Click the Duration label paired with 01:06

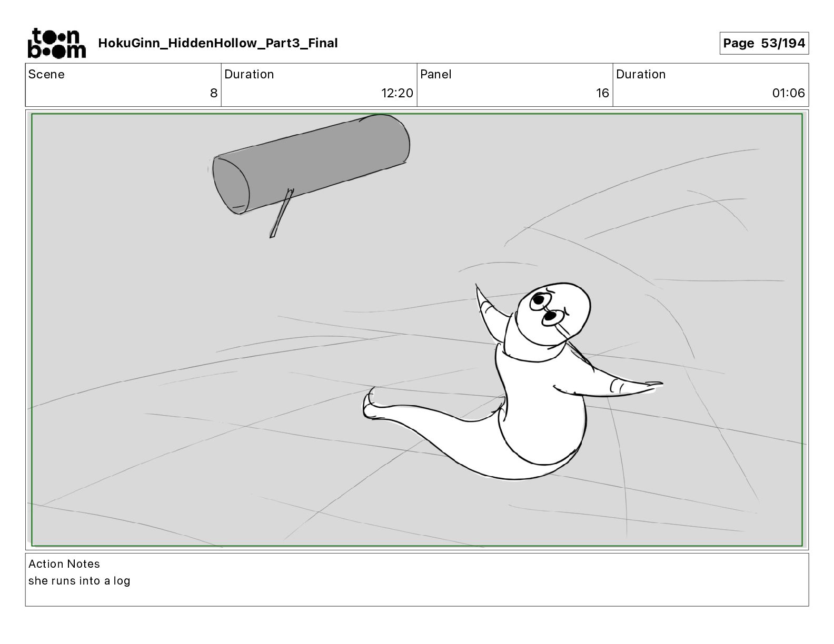click(x=641, y=74)
